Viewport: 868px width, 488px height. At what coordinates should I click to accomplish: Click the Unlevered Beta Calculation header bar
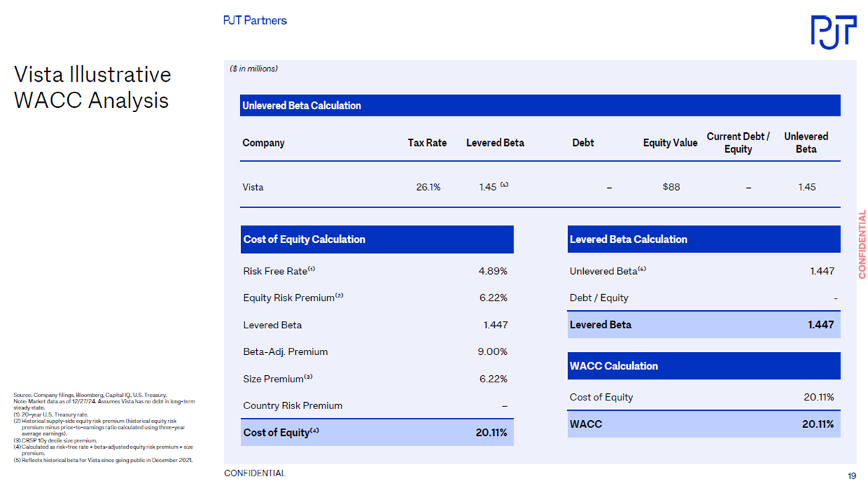click(x=540, y=106)
